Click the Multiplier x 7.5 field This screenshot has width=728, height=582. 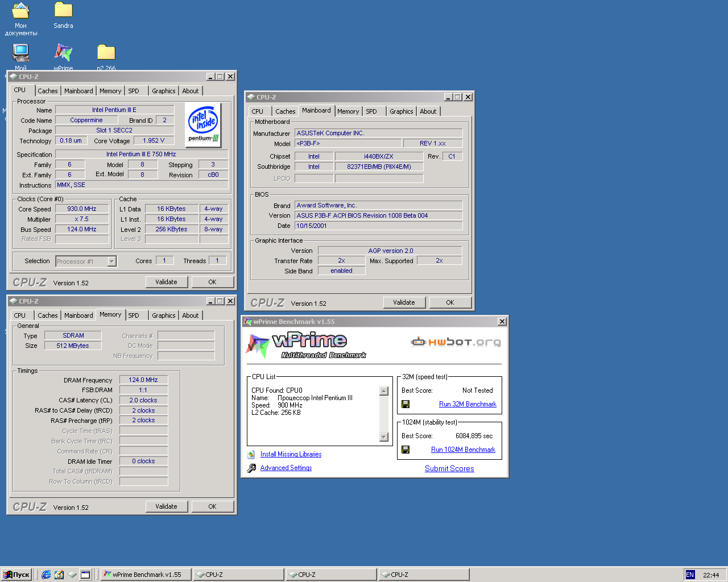(x=82, y=219)
